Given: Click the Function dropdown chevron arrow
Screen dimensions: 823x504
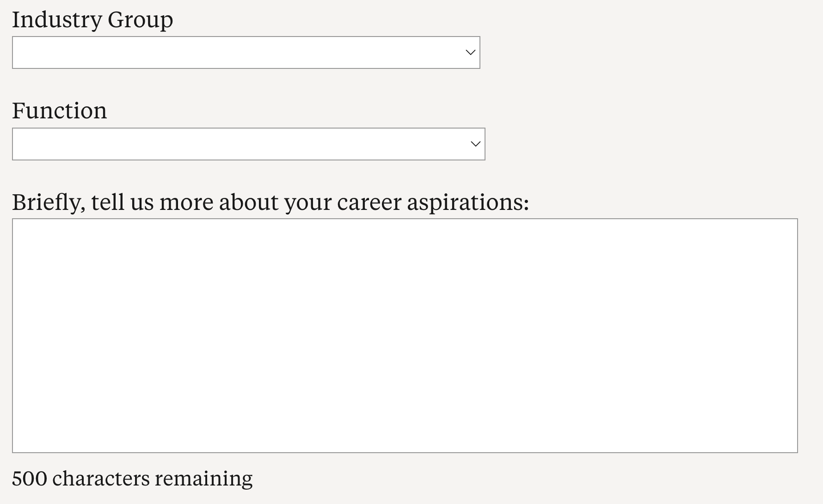Looking at the screenshot, I should (475, 144).
